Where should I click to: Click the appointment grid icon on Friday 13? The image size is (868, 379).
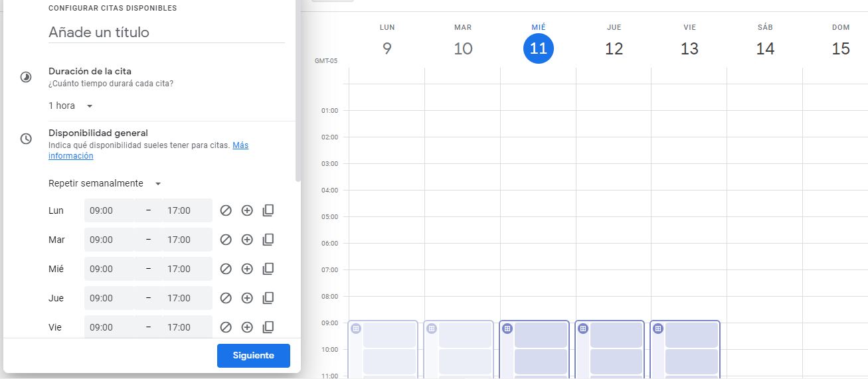pos(658,329)
